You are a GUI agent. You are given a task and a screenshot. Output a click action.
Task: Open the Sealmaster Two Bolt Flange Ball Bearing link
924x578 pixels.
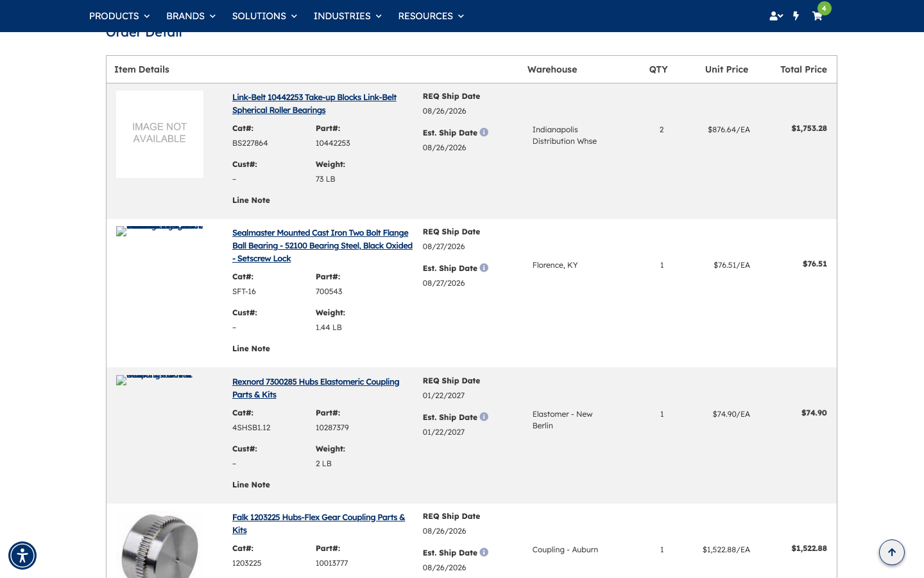[322, 246]
